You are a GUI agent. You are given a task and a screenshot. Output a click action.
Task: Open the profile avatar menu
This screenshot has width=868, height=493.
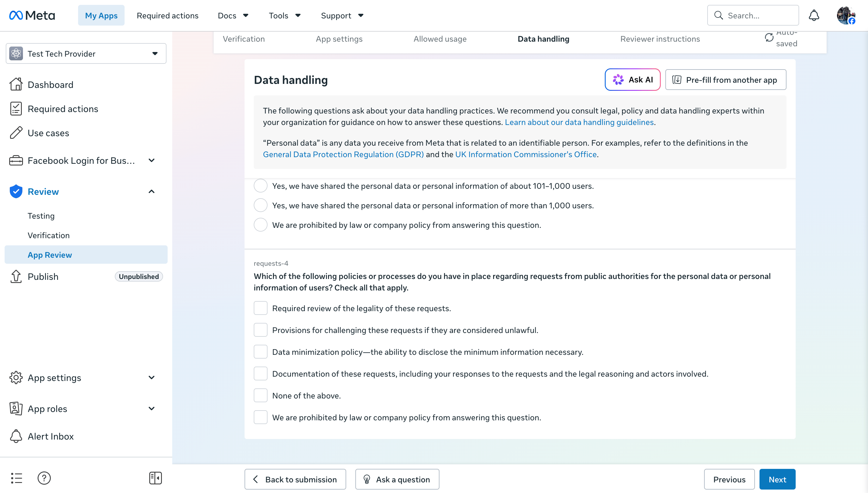846,15
